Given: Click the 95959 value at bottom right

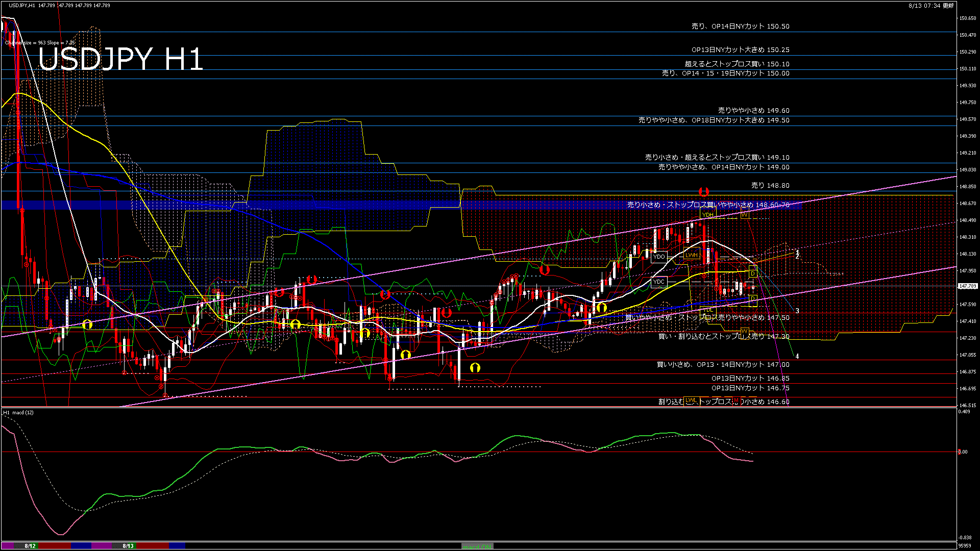Looking at the screenshot, I should click(x=965, y=545).
